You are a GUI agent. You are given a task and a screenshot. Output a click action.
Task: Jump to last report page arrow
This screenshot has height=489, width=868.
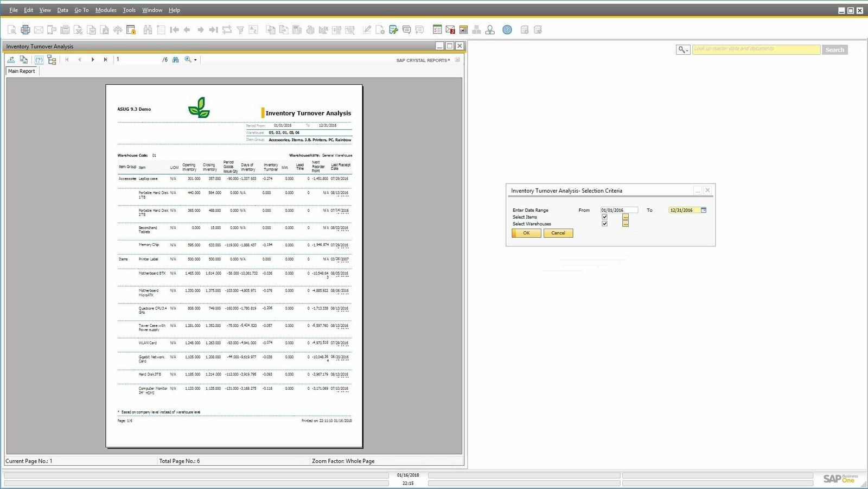pyautogui.click(x=105, y=60)
